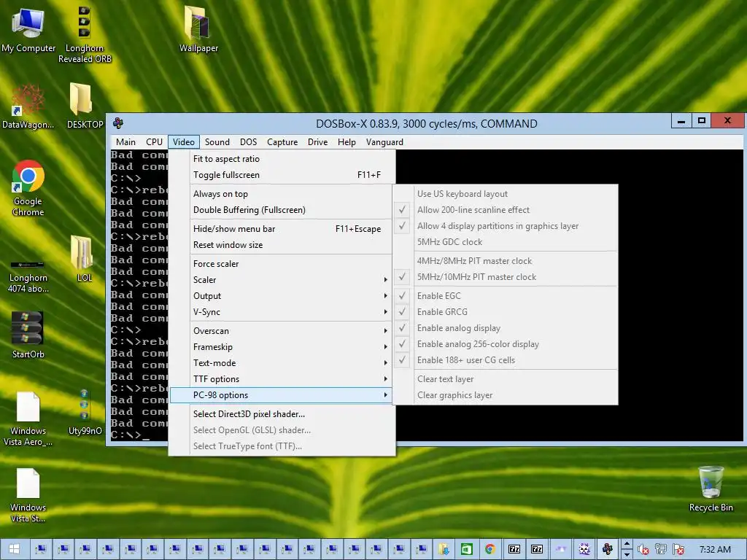The height and width of the screenshot is (560, 747).
Task: Open the DOS menu
Action: (x=248, y=142)
